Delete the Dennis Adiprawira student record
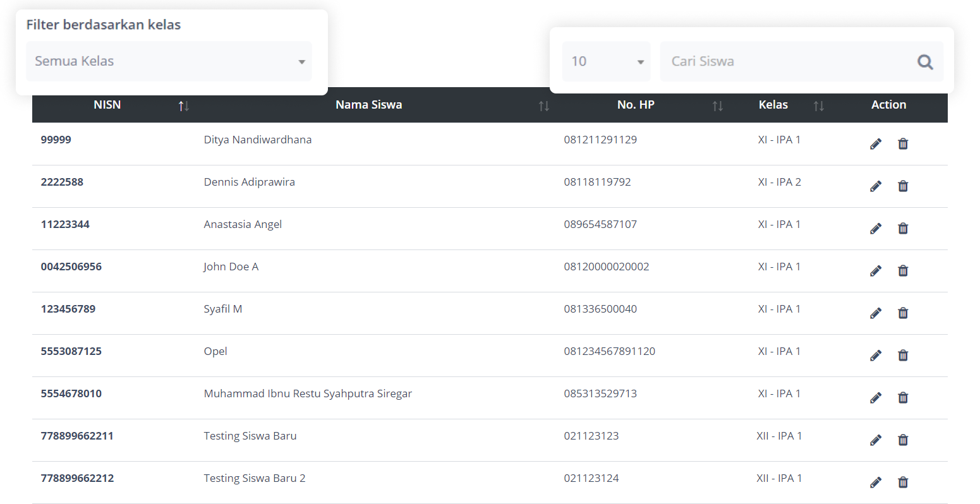The height and width of the screenshot is (504, 980). (903, 186)
